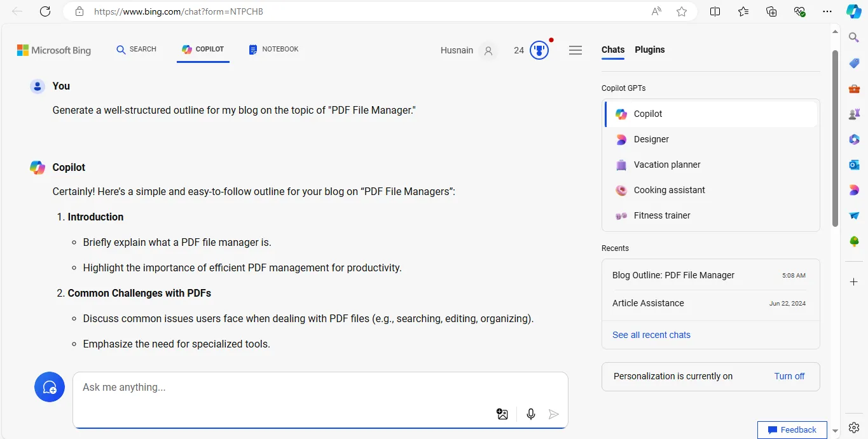The image size is (868, 439).
Task: Open the rewards trophy icon
Action: coord(539,50)
